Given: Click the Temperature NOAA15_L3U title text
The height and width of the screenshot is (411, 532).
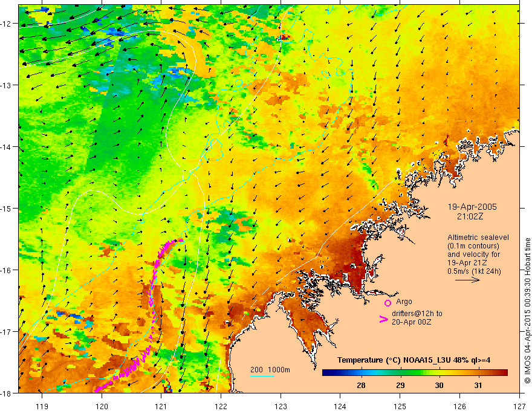Looking at the screenshot, I should [x=414, y=360].
